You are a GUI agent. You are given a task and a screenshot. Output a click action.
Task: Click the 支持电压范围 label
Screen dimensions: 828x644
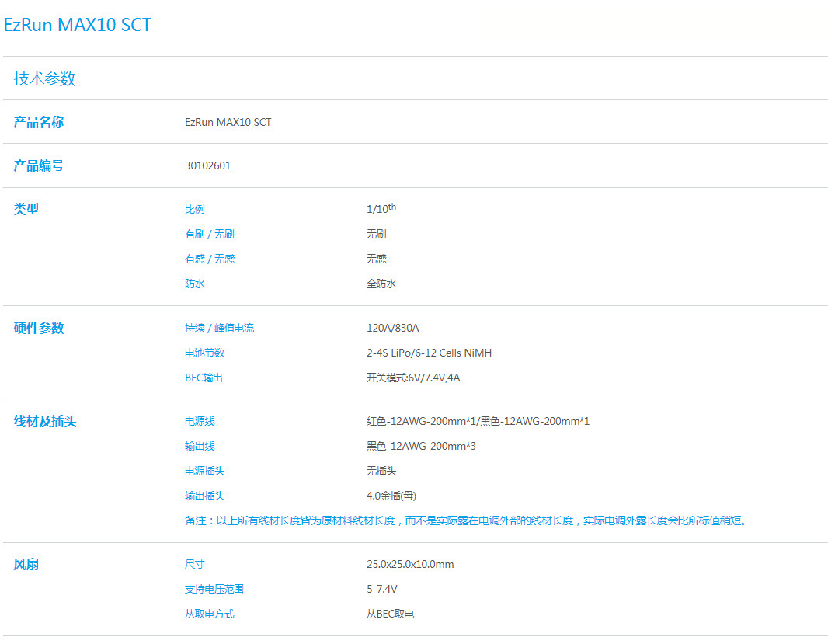click(x=214, y=589)
